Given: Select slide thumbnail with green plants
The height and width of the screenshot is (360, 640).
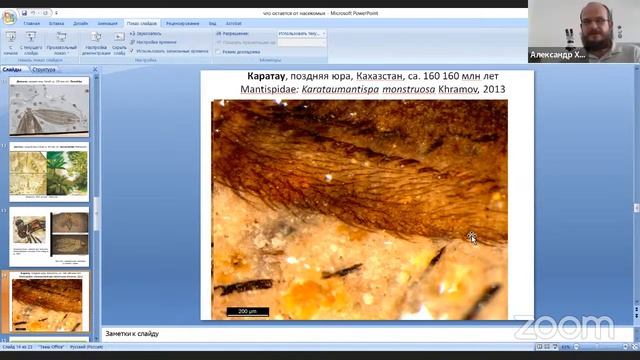Looking at the screenshot, I should (x=49, y=172).
